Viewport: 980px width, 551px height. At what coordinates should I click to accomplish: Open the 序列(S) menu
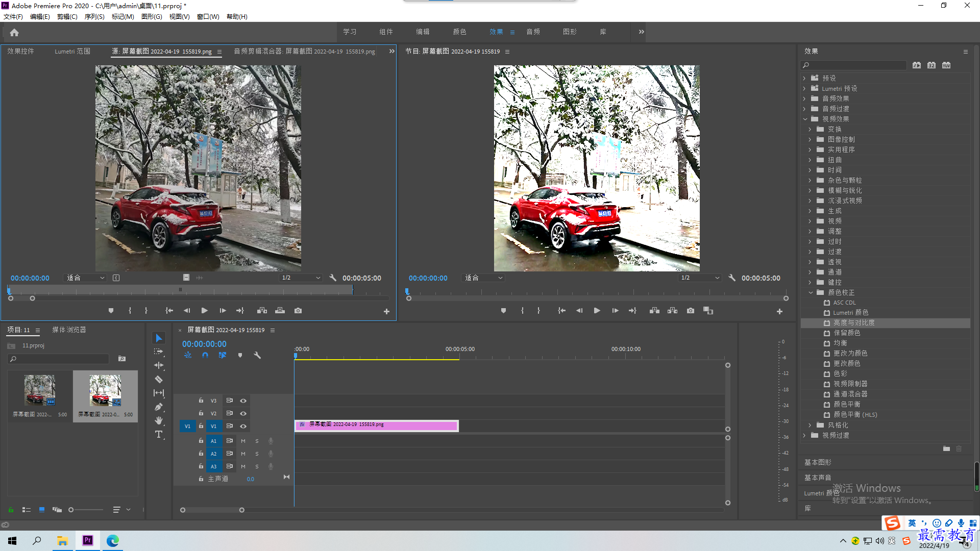pos(94,17)
